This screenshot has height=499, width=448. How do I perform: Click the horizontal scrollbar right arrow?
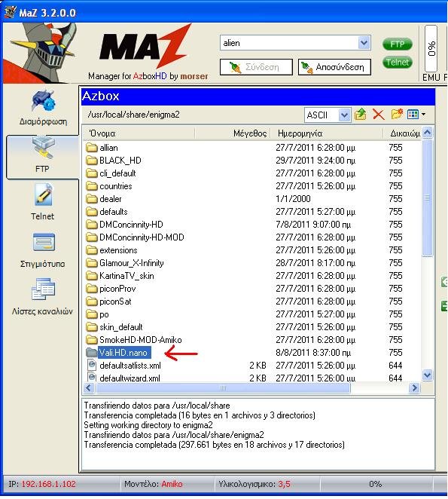click(x=414, y=387)
